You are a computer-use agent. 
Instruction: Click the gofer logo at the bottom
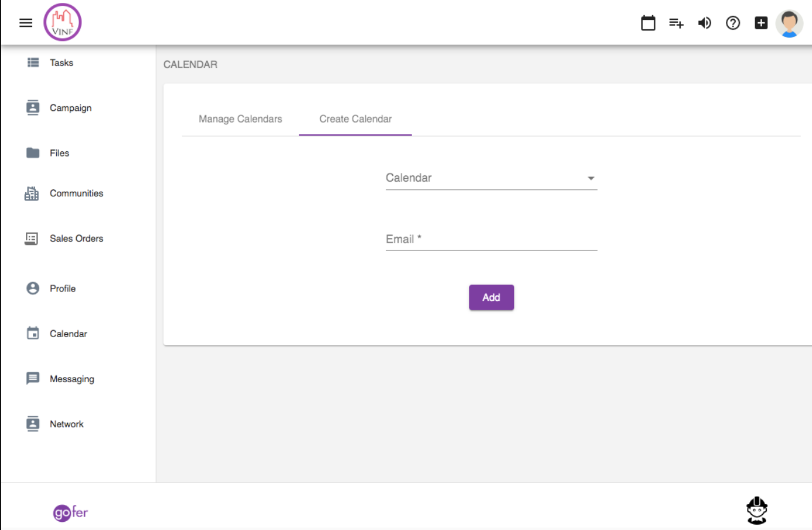pos(70,512)
